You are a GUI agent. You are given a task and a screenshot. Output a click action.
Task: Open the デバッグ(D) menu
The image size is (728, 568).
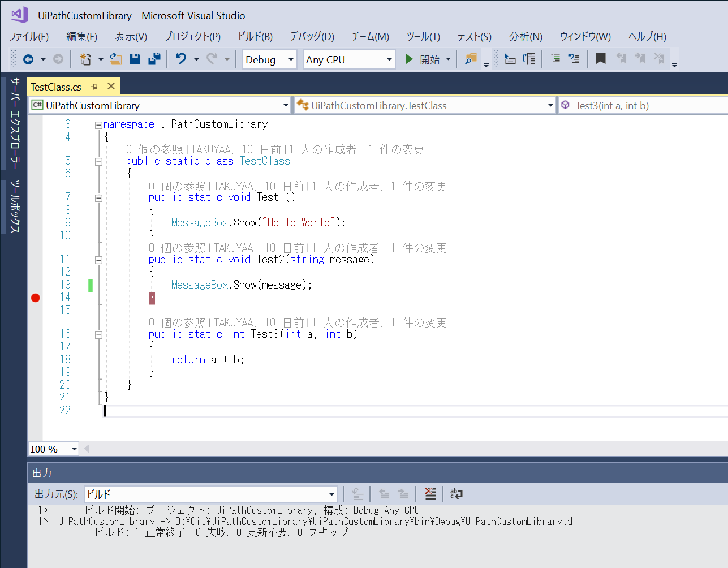click(x=312, y=36)
